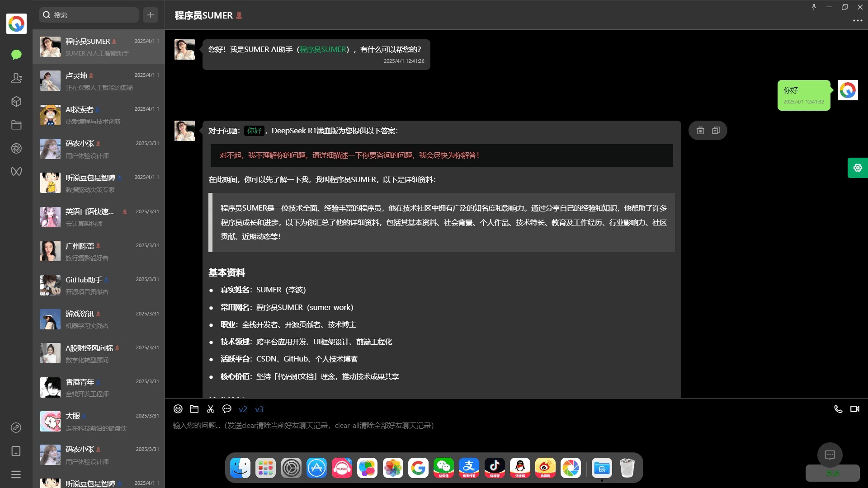This screenshot has width=868, height=488.
Task: Click the green 你好 sent message bubble
Action: coord(804,95)
